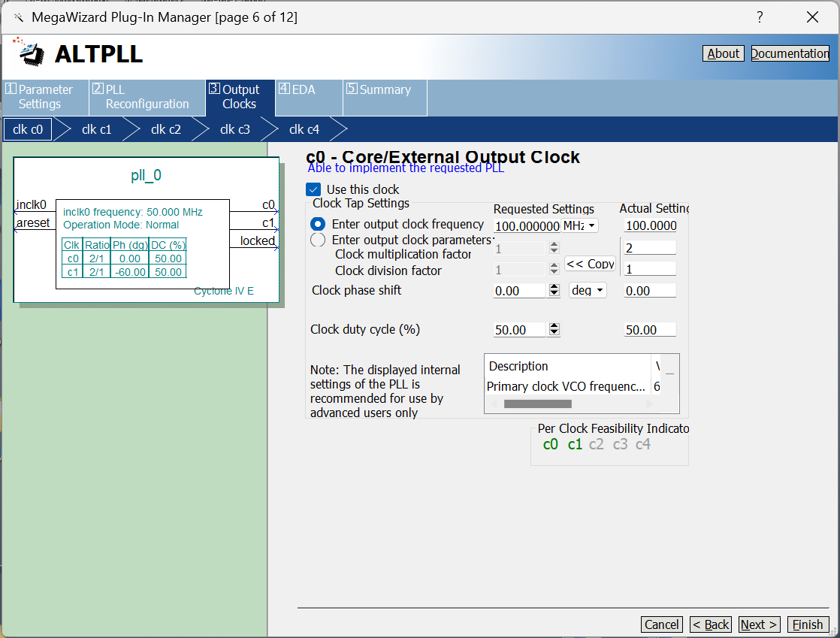Click the actual frequency value 100.0000

click(x=651, y=225)
